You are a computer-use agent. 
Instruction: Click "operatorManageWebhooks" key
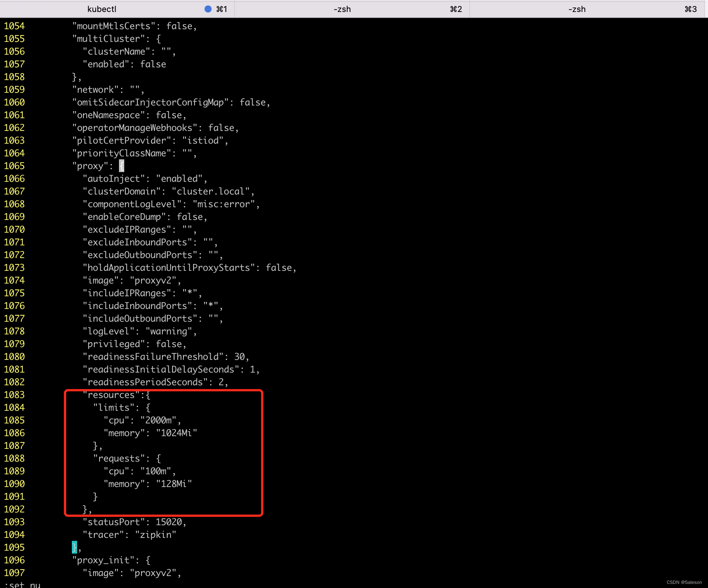pos(135,128)
